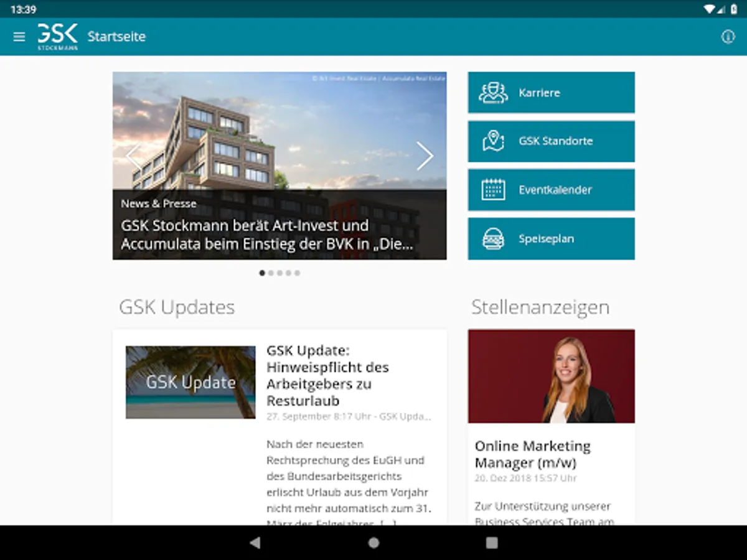Click the Stellenanzeigen section heading
This screenshot has width=747, height=560.
click(540, 307)
